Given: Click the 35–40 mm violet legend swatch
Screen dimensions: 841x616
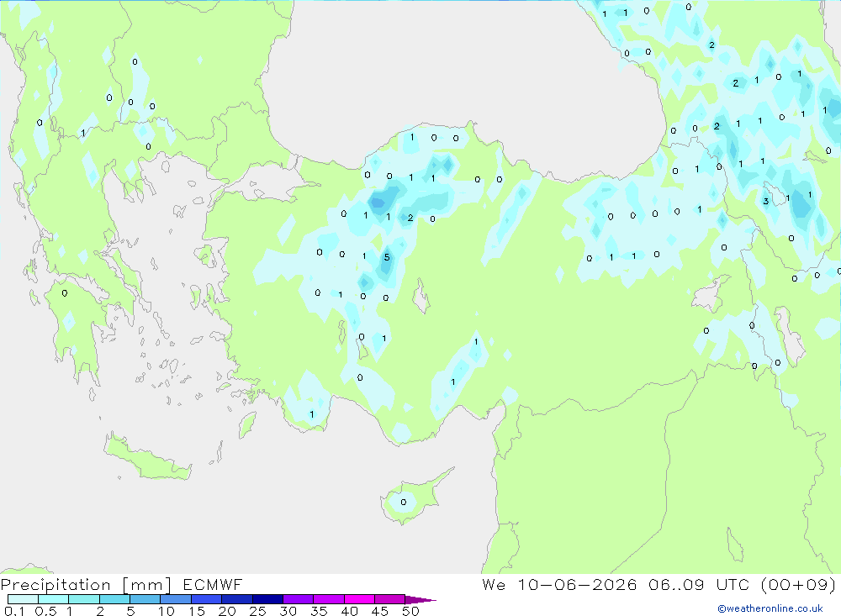Looking at the screenshot, I should [x=329, y=599].
